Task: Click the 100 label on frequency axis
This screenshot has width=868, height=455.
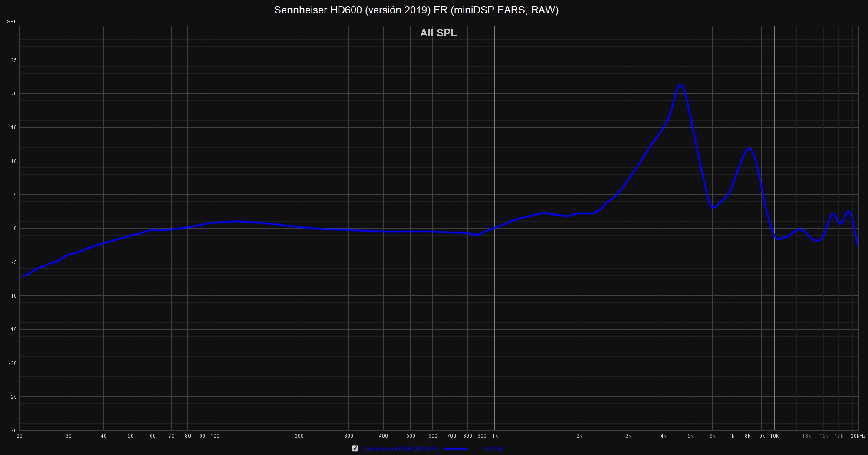Action: pos(215,436)
